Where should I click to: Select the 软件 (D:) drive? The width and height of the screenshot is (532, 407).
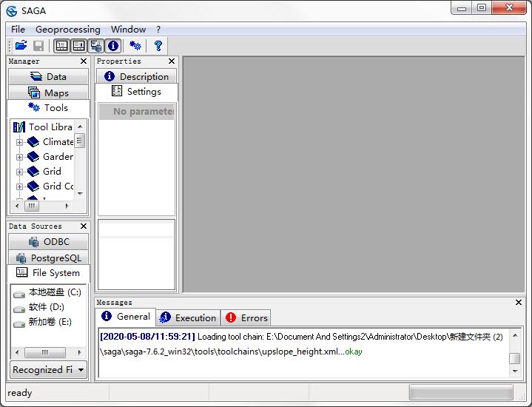[x=47, y=307]
